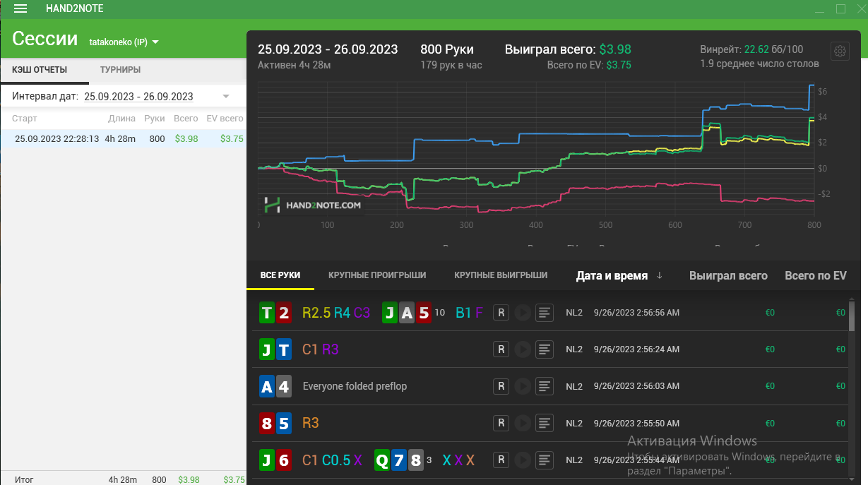Play the T2 hand replay
Screen dimensions: 868x485
pyautogui.click(x=523, y=312)
